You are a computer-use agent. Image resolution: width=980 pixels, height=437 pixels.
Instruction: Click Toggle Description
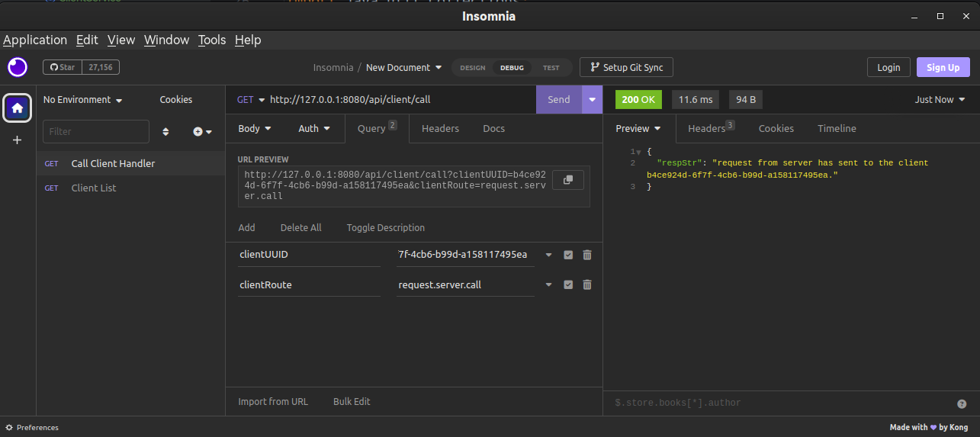click(385, 228)
